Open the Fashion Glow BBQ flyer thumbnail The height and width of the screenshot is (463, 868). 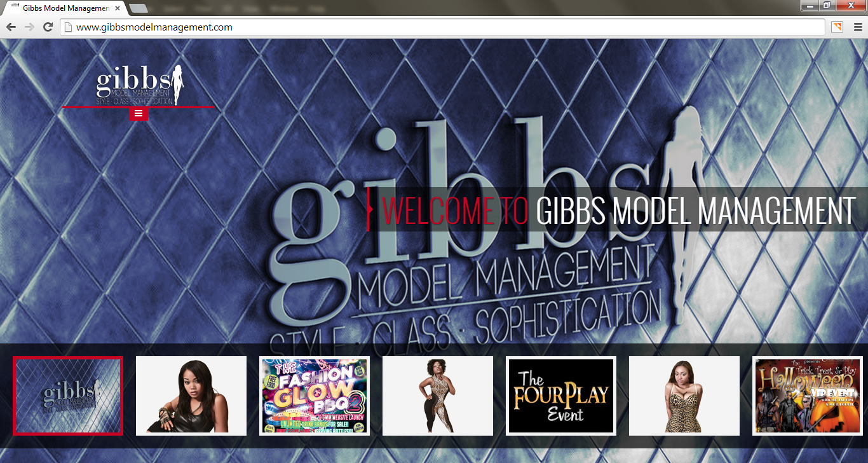(315, 396)
